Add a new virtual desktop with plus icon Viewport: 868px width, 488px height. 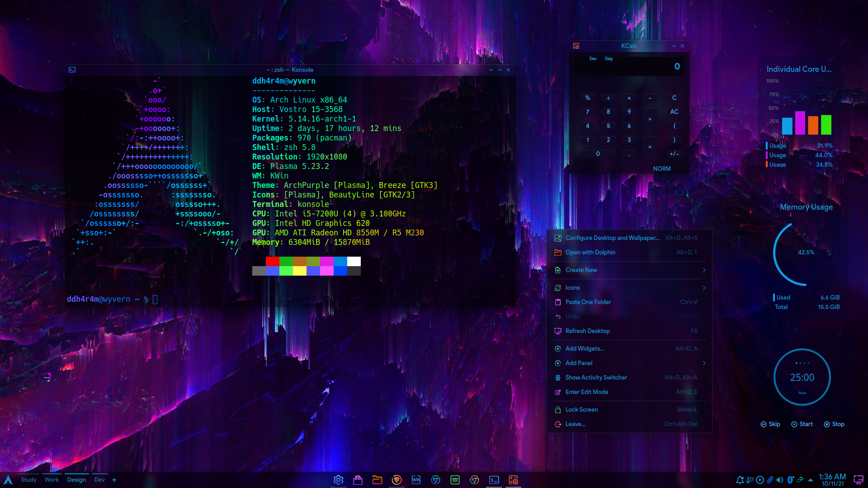coord(114,480)
